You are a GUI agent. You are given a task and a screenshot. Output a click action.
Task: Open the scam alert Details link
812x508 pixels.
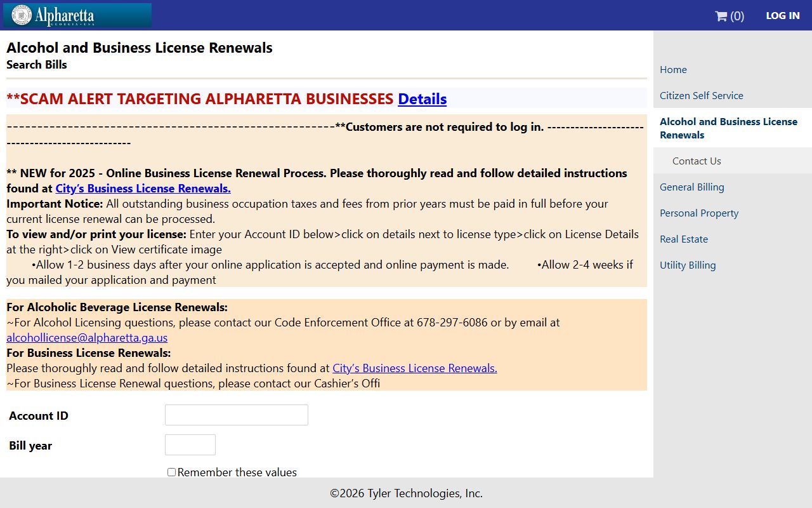(x=422, y=99)
